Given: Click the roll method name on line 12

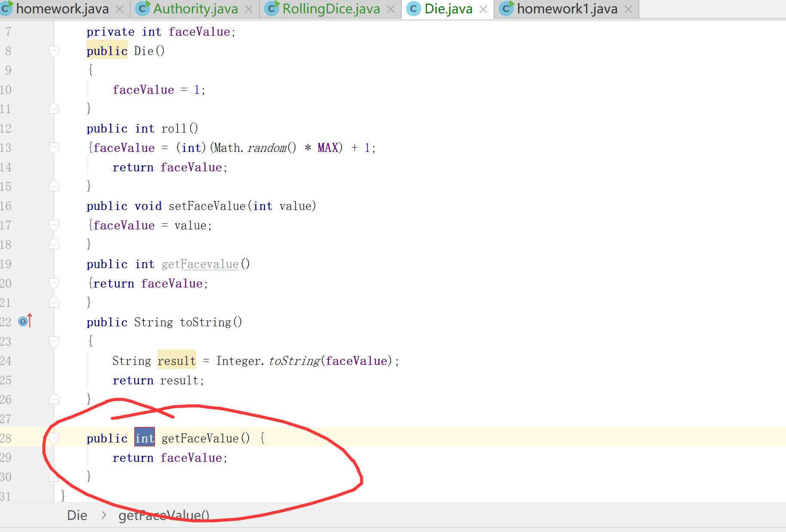Looking at the screenshot, I should pyautogui.click(x=174, y=128).
